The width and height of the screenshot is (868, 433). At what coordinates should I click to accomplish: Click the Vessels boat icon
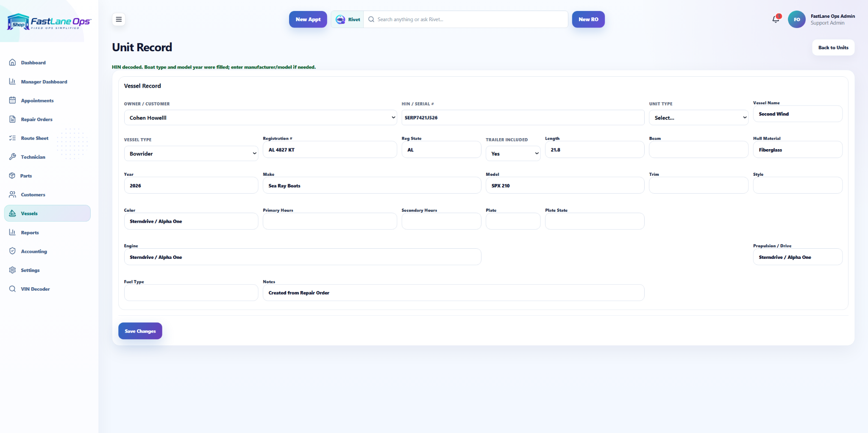click(12, 213)
